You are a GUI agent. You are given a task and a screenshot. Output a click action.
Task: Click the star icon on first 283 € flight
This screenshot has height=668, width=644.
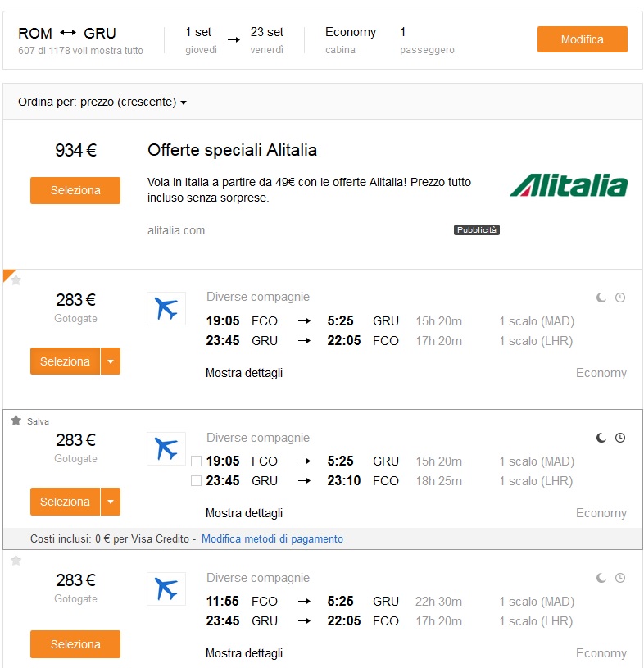[16, 280]
